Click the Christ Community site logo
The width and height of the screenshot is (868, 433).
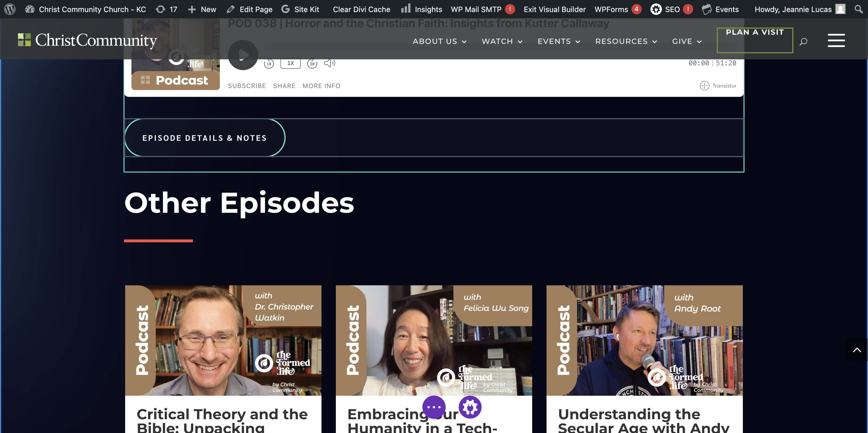tap(87, 40)
